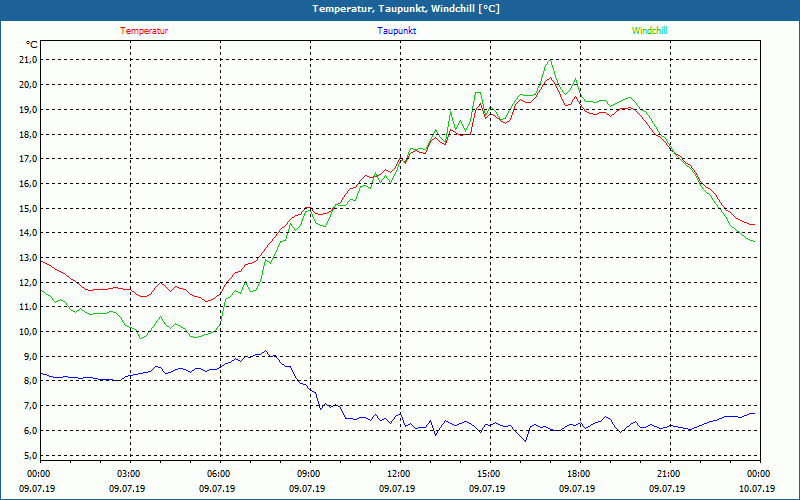Click the '21,0' y-axis value
This screenshot has width=800, height=500.
coord(29,60)
